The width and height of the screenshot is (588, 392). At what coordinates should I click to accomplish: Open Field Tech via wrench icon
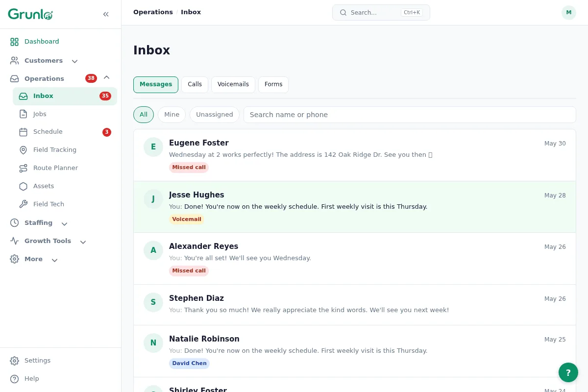(x=24, y=204)
